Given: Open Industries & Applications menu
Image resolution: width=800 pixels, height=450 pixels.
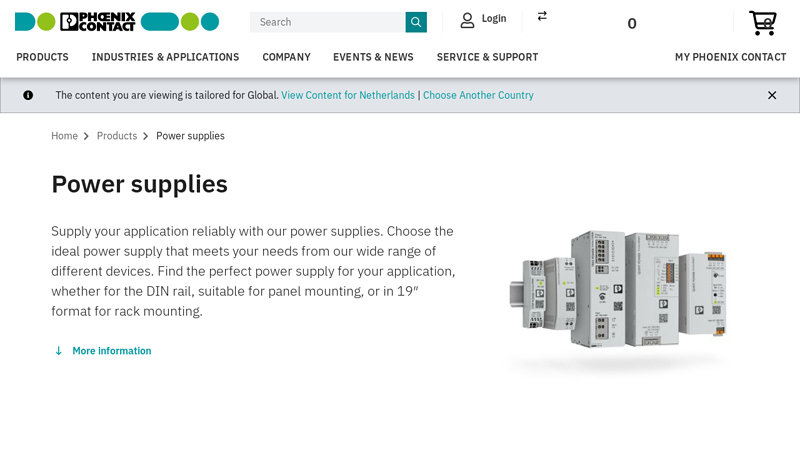Looking at the screenshot, I should tap(165, 57).
